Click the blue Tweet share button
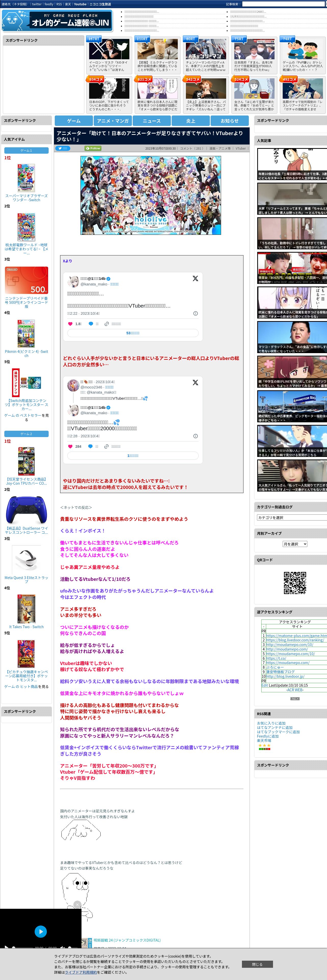327x980 pixels. (63, 148)
